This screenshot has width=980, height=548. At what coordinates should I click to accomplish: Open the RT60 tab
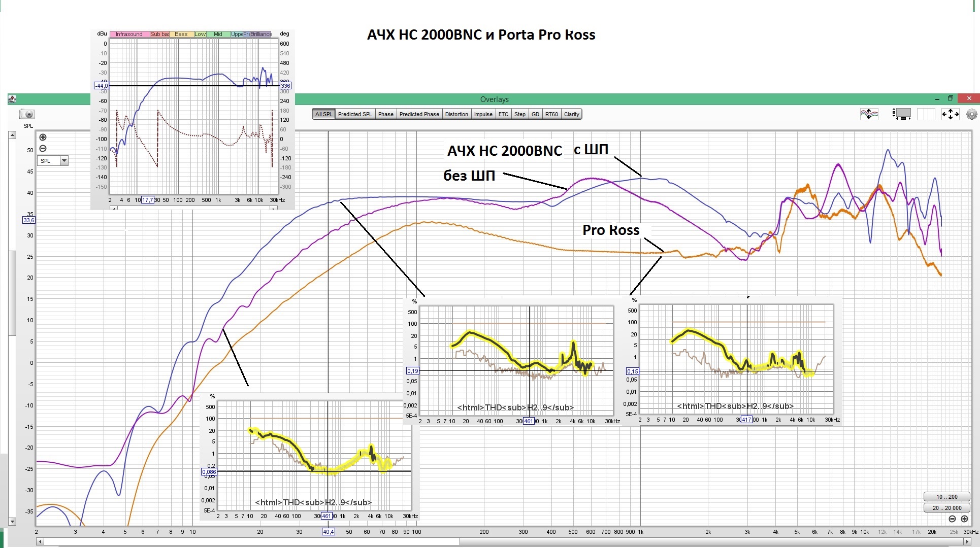click(x=551, y=114)
